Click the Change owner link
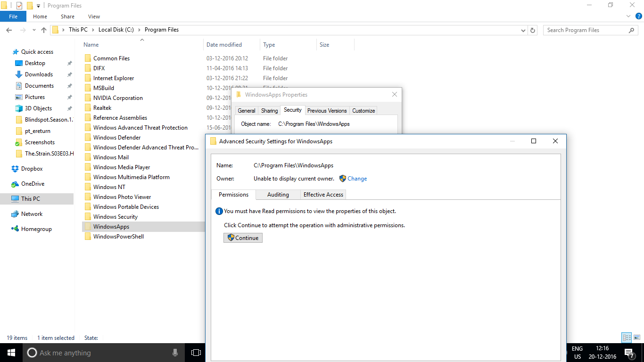Screen dimensions: 644x362 (357, 179)
